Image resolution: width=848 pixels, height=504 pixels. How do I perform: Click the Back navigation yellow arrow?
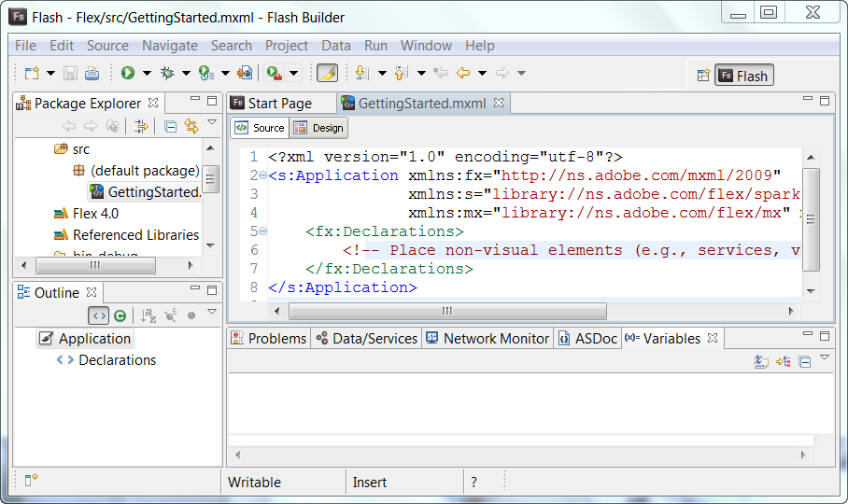[463, 73]
